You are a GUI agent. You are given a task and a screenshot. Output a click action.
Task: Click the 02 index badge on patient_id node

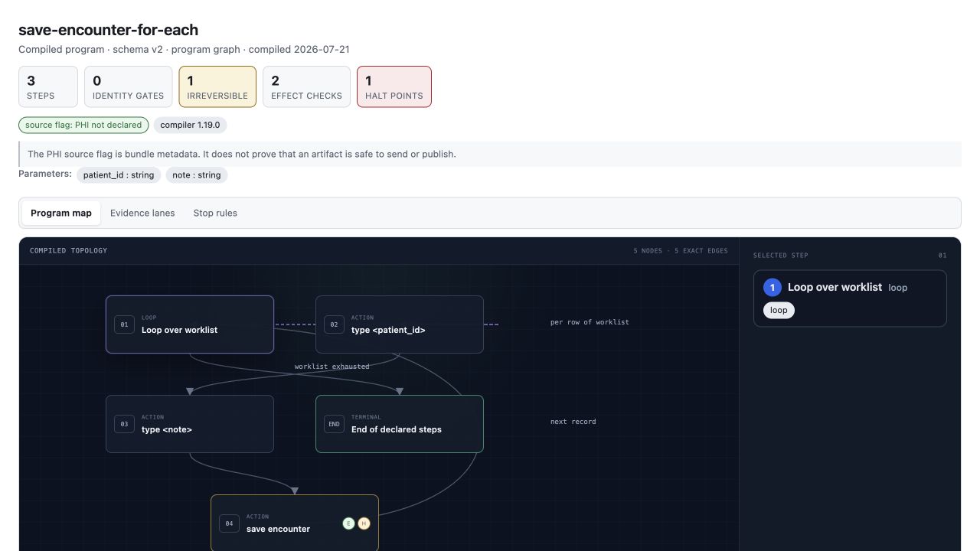[x=334, y=324]
